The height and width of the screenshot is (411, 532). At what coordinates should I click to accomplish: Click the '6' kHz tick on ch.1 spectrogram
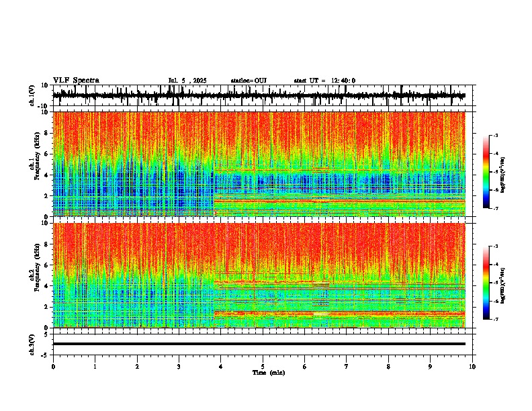tap(47, 154)
